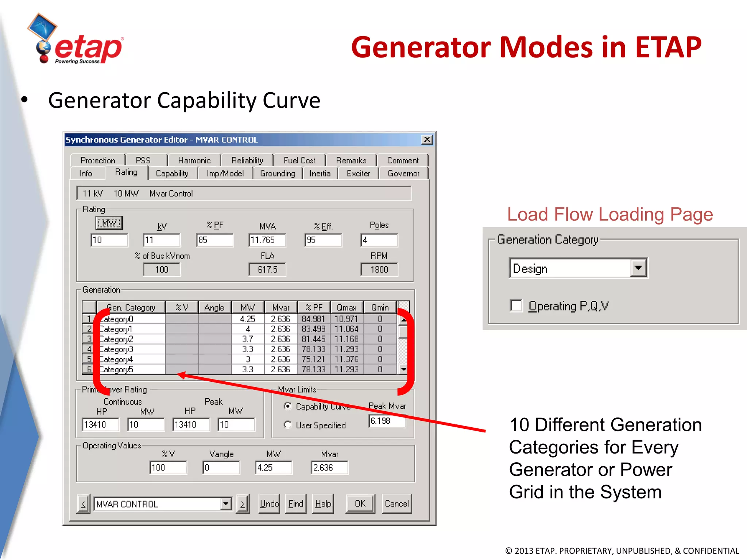The height and width of the screenshot is (560, 747).
Task: Select the Category3 generation row
Action: (x=239, y=349)
